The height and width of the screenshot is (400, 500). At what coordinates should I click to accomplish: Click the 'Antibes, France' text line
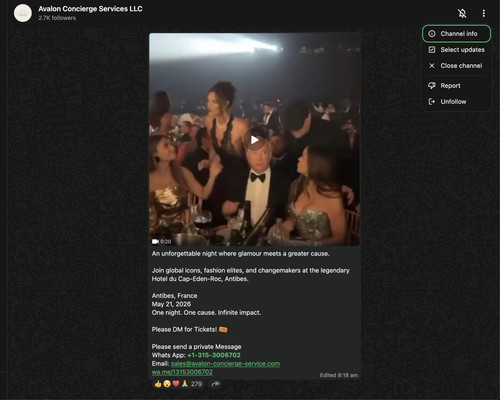coord(174,296)
